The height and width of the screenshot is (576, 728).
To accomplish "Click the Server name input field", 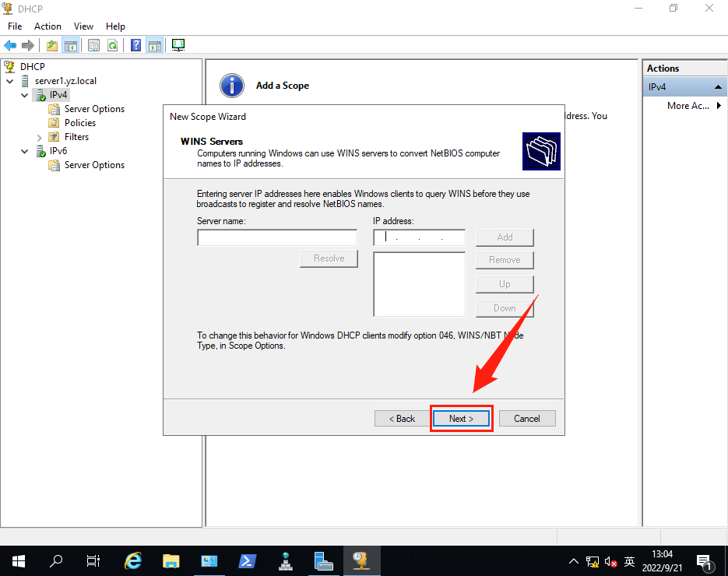I will (x=277, y=237).
